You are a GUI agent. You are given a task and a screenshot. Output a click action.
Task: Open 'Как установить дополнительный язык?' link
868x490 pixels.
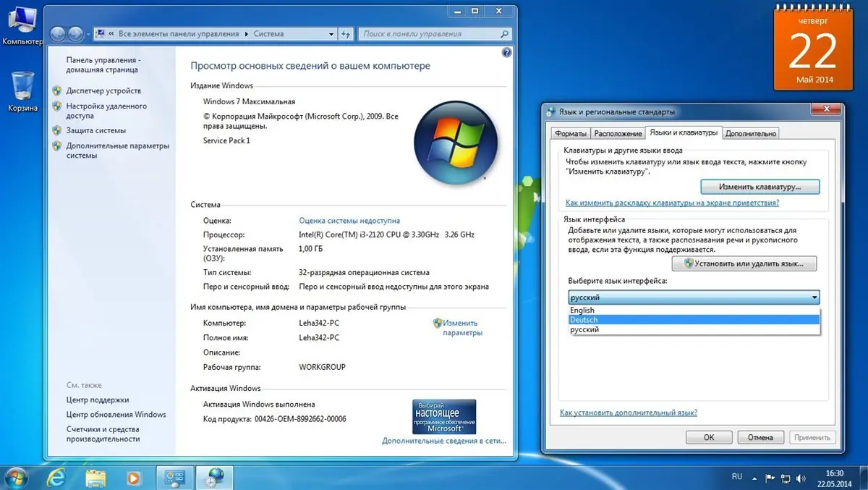pos(629,413)
